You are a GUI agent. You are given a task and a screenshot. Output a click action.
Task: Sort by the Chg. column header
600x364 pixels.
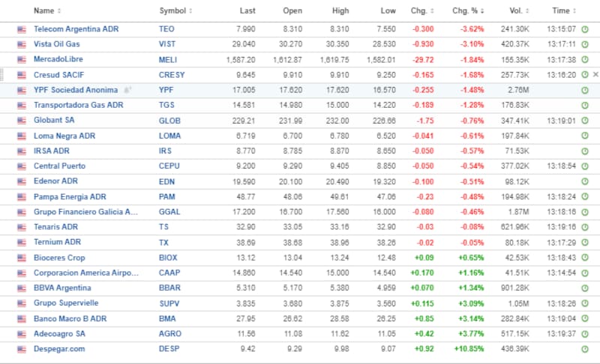[421, 11]
